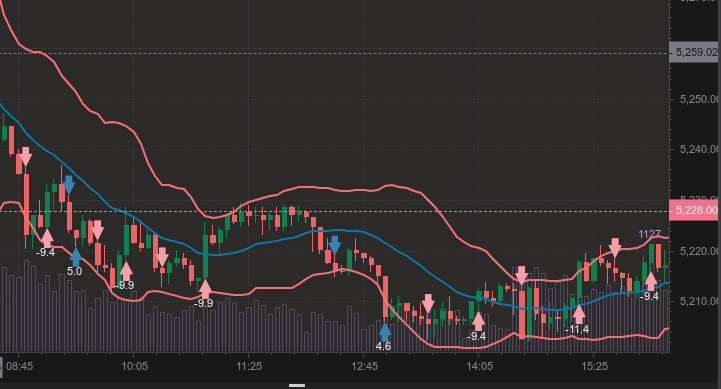Click the 11:25 time axis label

tap(249, 366)
